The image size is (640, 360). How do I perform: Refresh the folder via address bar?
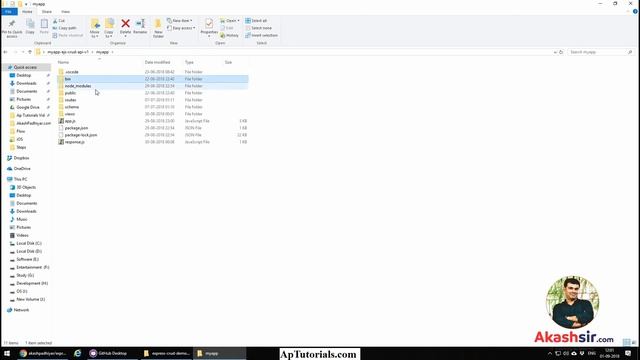pyautogui.click(x=561, y=52)
